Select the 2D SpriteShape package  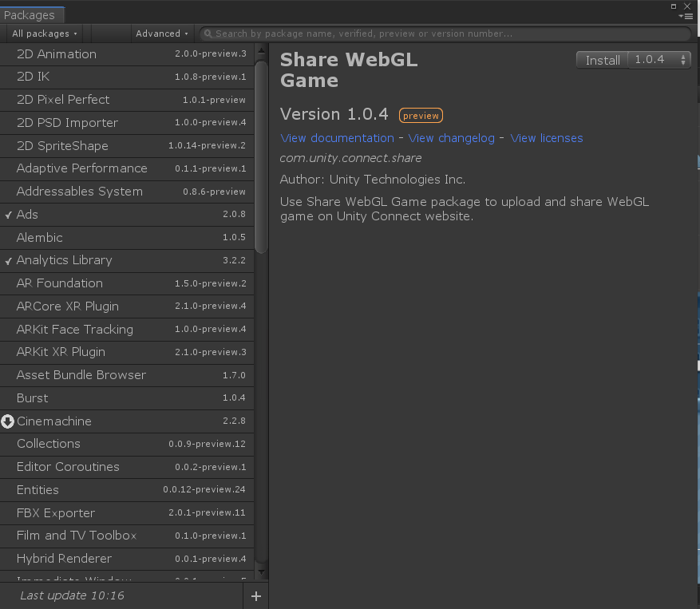pos(127,145)
